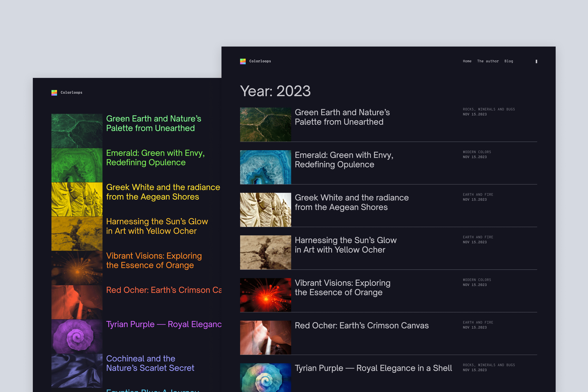Open 'Green Earth and Nature's Palette from Unearthed'

point(342,117)
